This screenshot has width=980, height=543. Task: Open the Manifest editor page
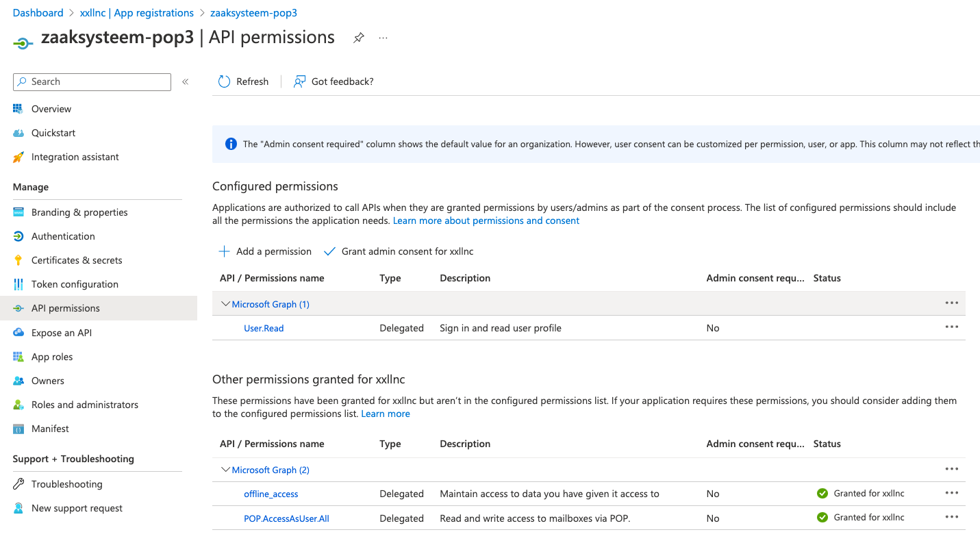[x=50, y=429]
